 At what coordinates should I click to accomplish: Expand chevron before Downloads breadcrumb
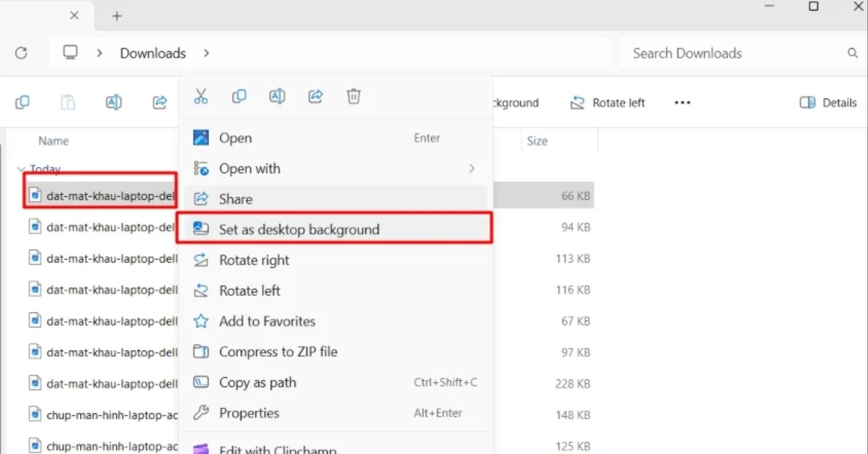[x=99, y=53]
